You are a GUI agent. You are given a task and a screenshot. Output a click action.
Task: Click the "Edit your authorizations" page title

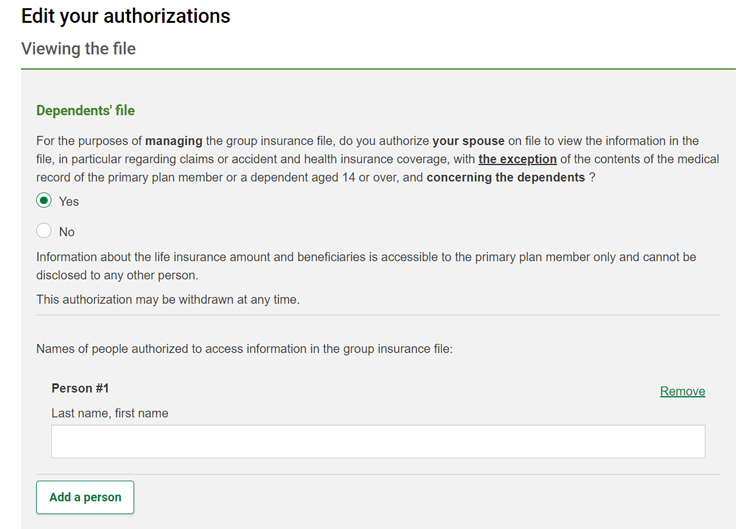[125, 16]
